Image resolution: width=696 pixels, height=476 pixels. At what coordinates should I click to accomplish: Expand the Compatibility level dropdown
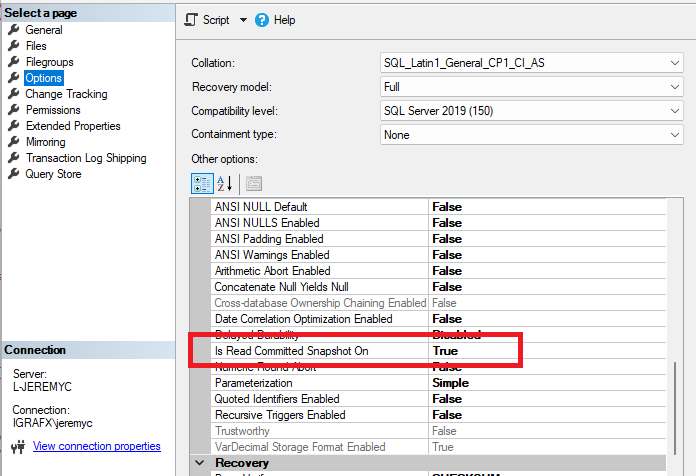click(x=676, y=111)
